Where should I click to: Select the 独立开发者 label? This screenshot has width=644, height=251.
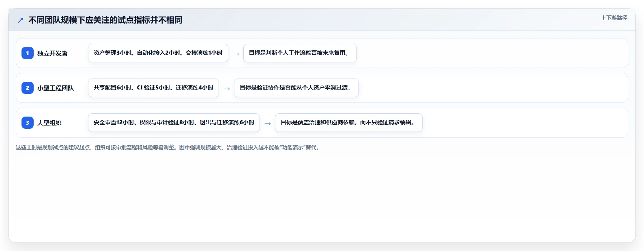tap(53, 53)
